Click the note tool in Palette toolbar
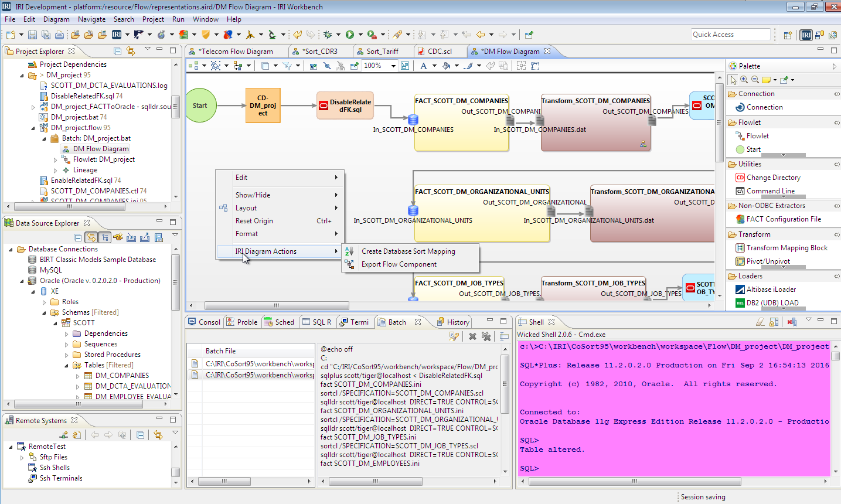 coord(767,80)
